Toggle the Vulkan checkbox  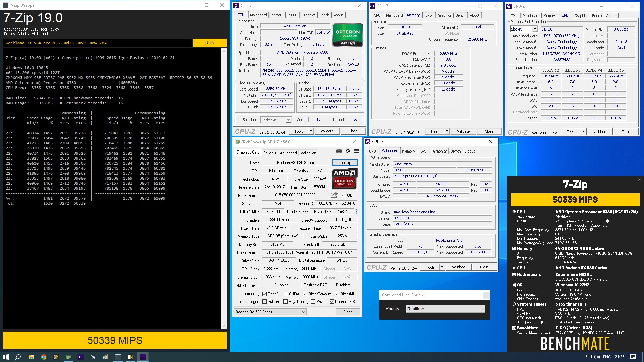click(264, 302)
